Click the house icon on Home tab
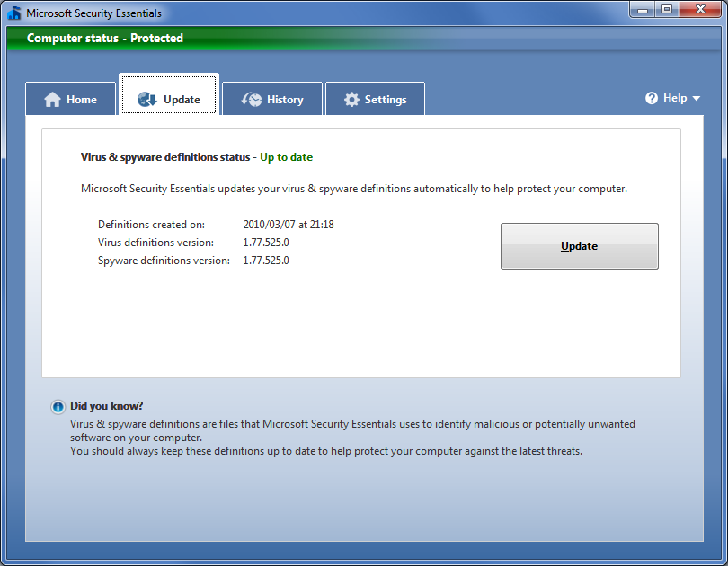The height and width of the screenshot is (566, 728). pos(53,100)
